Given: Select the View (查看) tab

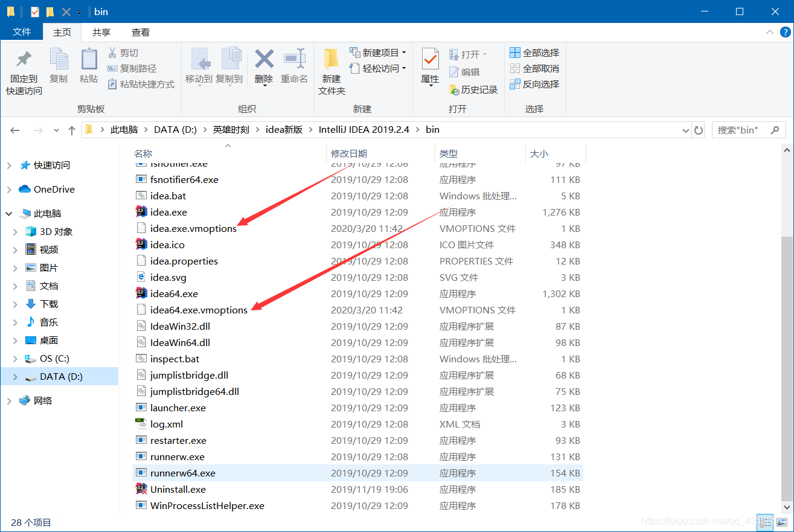Looking at the screenshot, I should click(x=141, y=32).
